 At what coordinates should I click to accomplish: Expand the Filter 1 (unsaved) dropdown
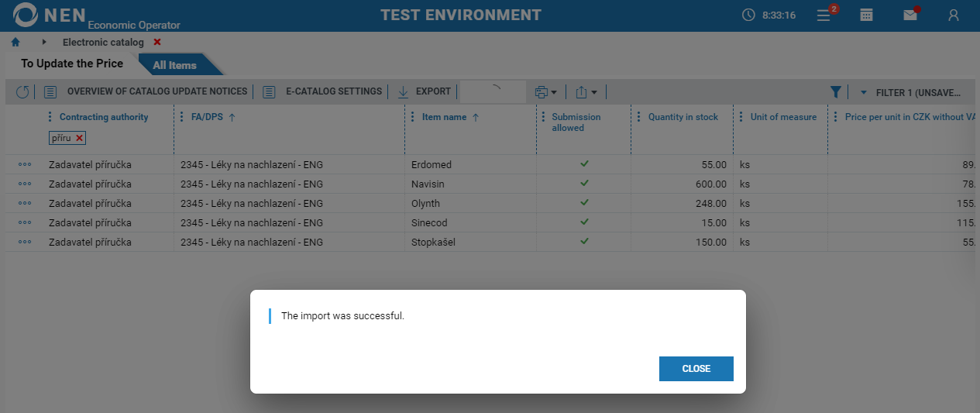point(864,93)
